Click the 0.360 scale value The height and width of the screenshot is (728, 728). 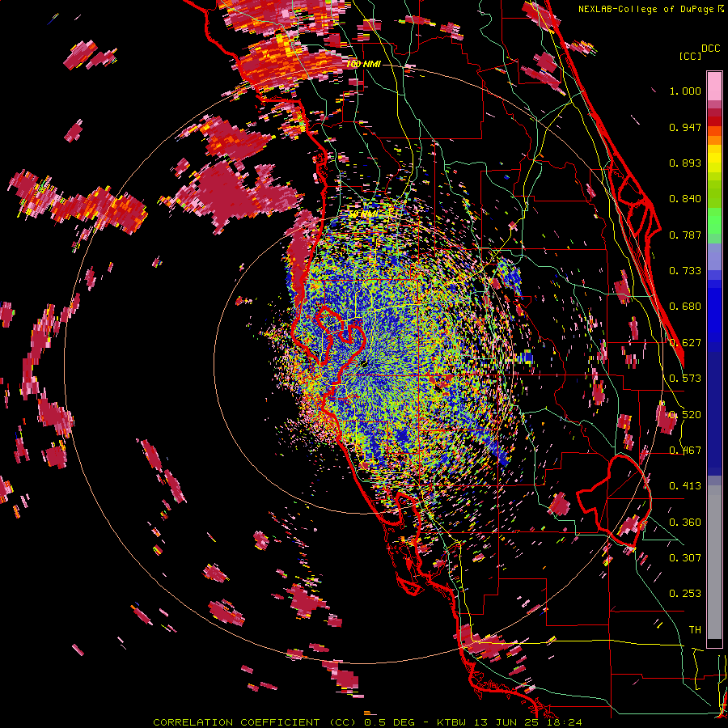(685, 523)
